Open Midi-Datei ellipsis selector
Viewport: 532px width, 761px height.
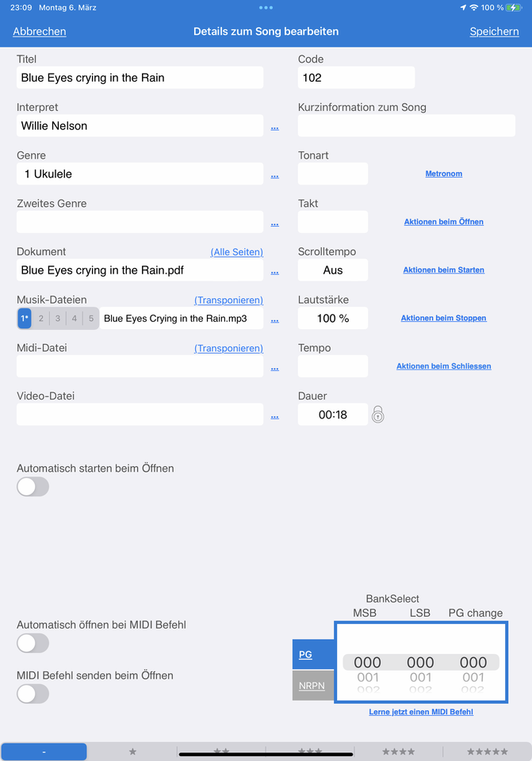tap(275, 369)
